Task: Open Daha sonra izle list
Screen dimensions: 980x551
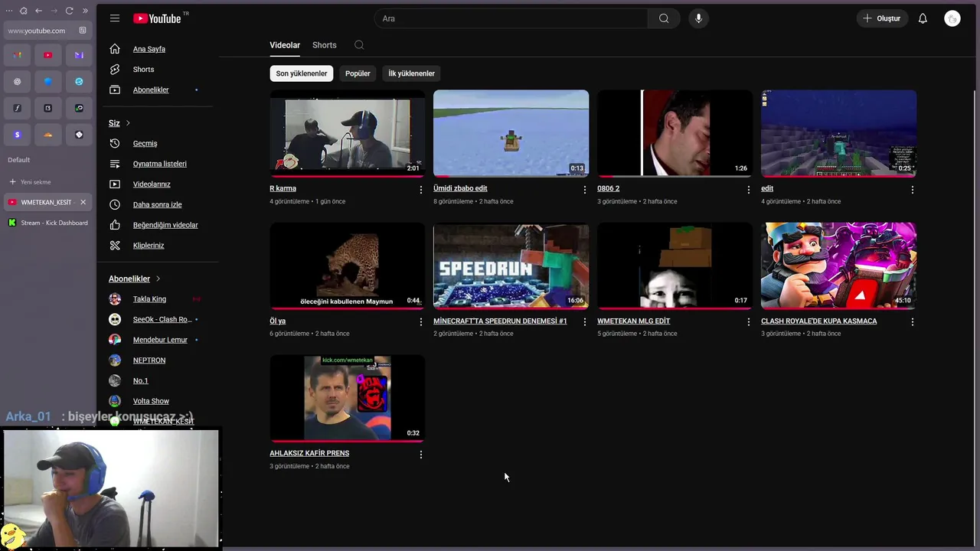Action: 158,204
